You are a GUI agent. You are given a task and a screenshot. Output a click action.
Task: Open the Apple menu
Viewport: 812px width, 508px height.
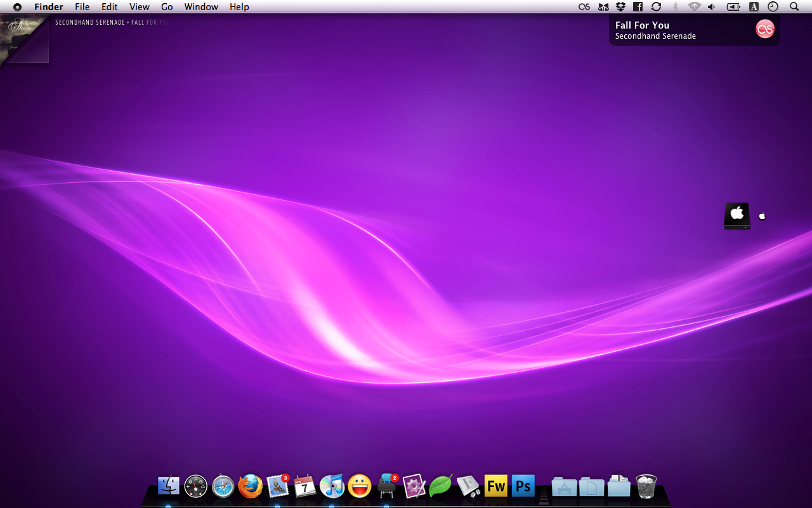pyautogui.click(x=17, y=7)
